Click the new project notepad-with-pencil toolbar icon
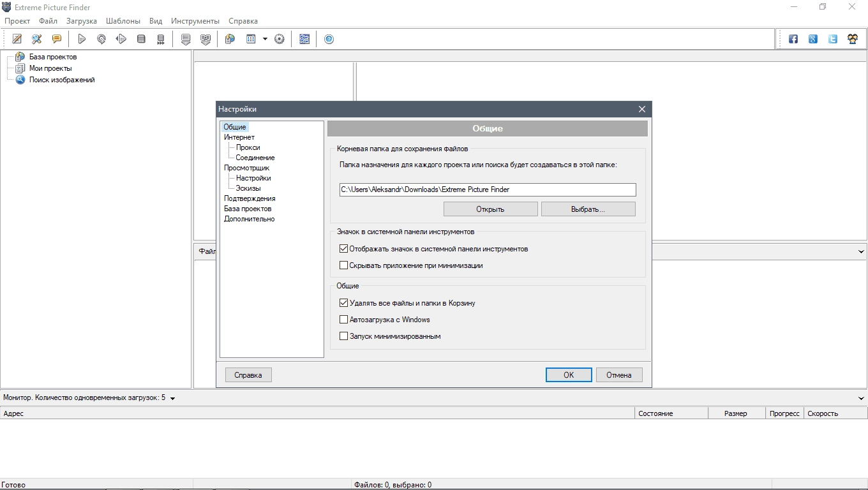Screen dimensions: 868x490 tap(17, 39)
